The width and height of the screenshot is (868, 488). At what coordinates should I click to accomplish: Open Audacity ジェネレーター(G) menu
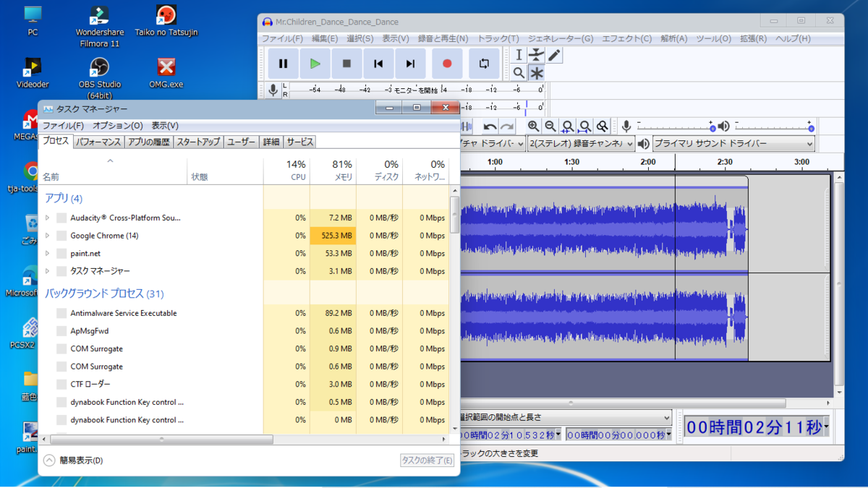coord(561,38)
